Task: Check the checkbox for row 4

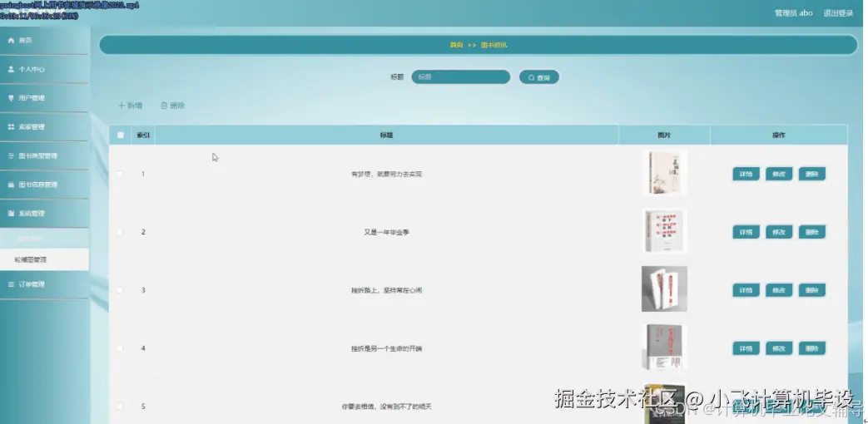Action: pyautogui.click(x=120, y=348)
